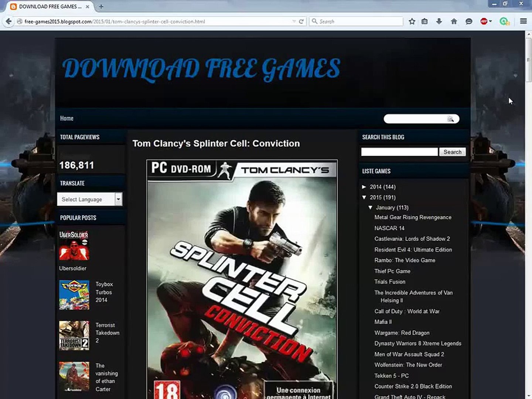The height and width of the screenshot is (399, 532).
Task: Open the Downloads arrow icon
Action: pos(439,21)
